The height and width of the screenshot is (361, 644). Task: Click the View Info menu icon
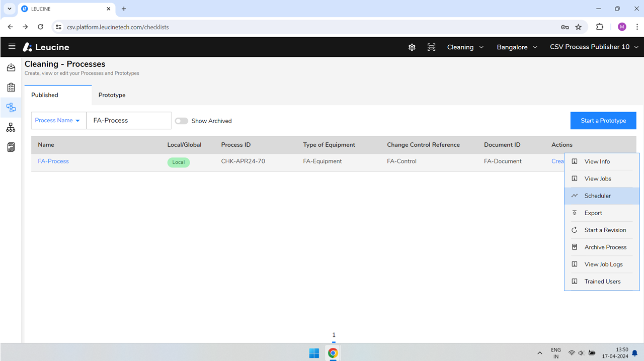click(575, 161)
